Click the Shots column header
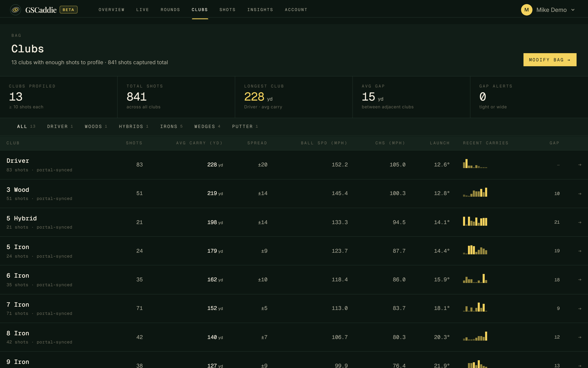 point(134,143)
